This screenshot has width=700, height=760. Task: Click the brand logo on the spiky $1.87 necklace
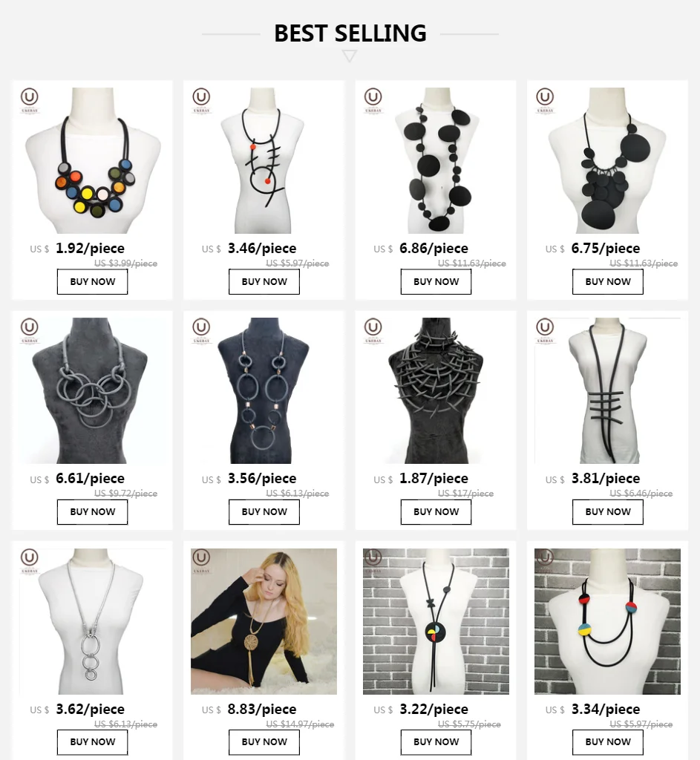point(373,330)
